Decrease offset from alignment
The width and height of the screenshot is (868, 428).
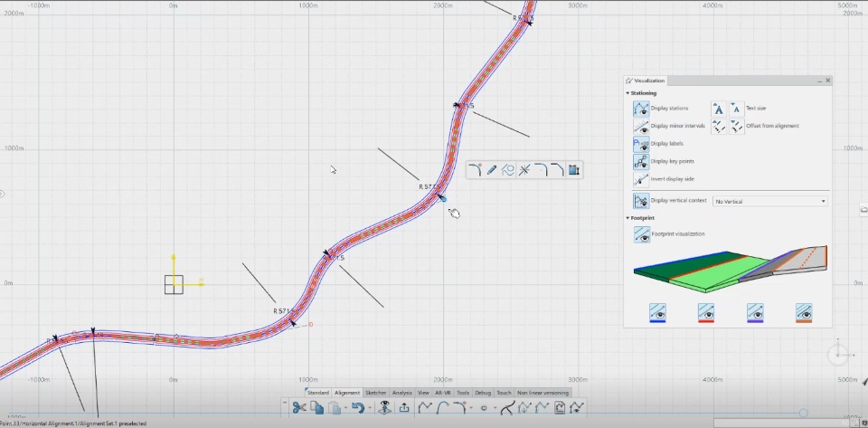736,127
